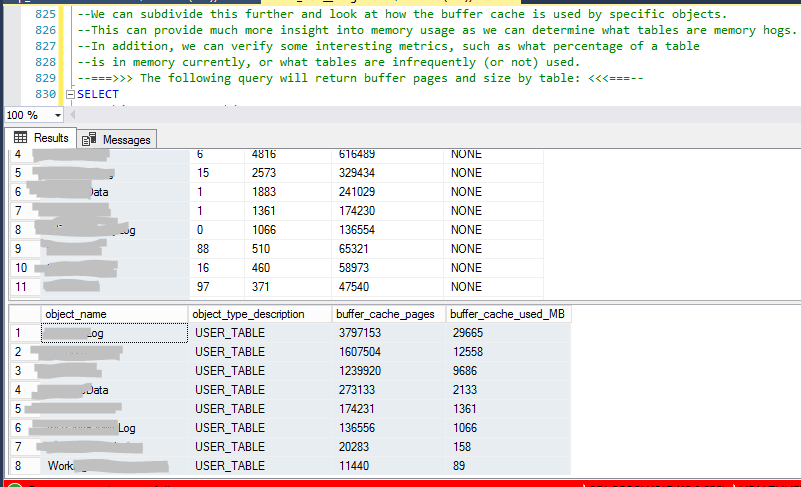Select the cell with value 65321
801x487 pixels.
(387, 249)
